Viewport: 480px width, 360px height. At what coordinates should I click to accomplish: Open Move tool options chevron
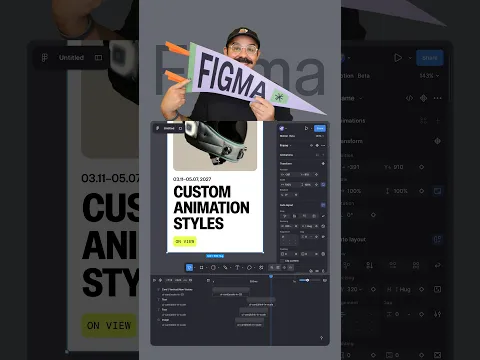click(x=195, y=267)
